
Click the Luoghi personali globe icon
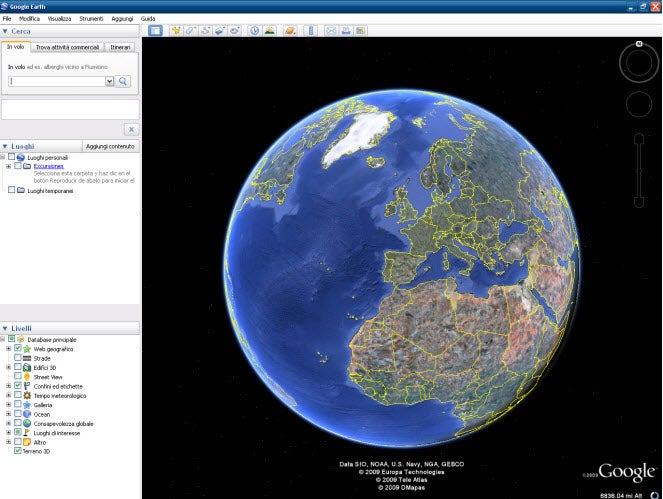(x=21, y=158)
